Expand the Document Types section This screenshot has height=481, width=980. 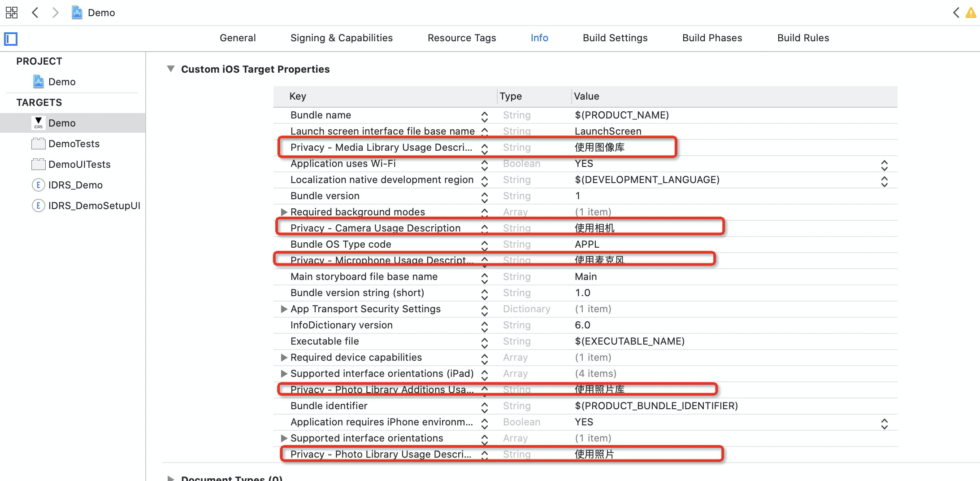170,478
